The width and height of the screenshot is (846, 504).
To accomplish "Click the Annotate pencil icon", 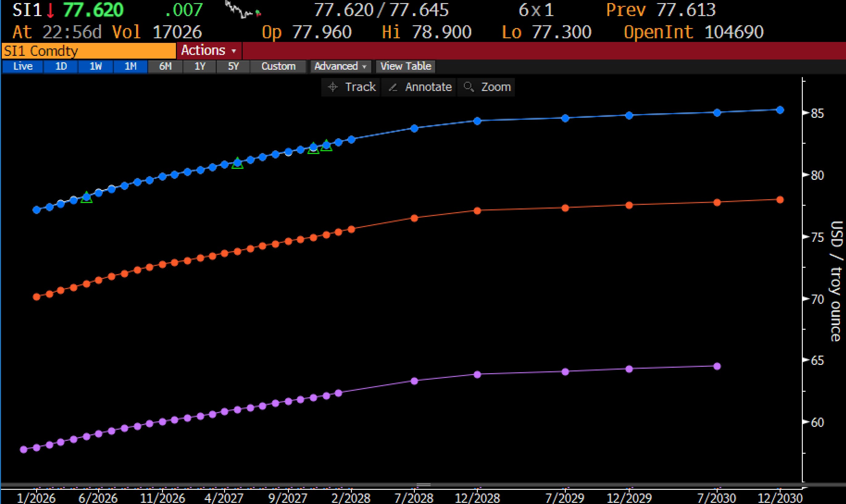I will tap(393, 87).
